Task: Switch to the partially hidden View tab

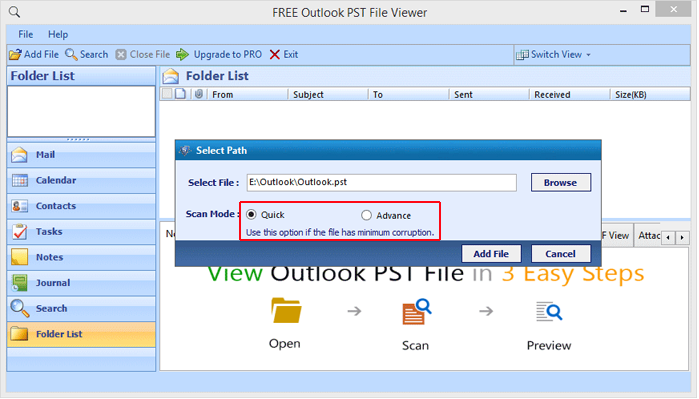Action: pyautogui.click(x=617, y=236)
